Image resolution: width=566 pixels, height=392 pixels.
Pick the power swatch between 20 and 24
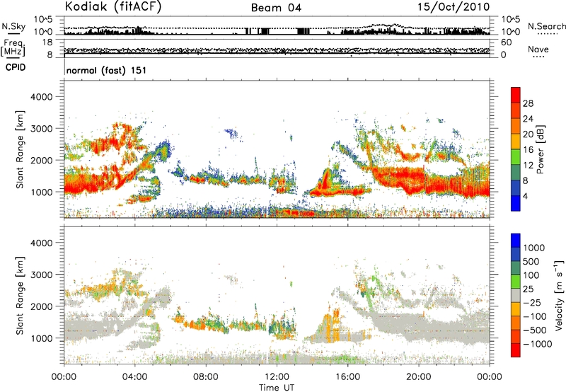pyautogui.click(x=516, y=127)
